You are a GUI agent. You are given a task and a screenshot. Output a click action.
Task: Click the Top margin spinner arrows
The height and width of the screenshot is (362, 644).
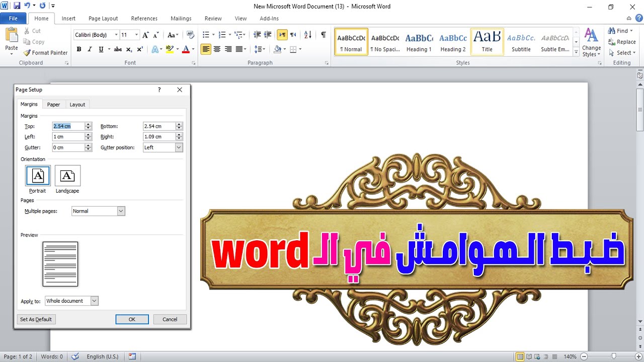88,126
